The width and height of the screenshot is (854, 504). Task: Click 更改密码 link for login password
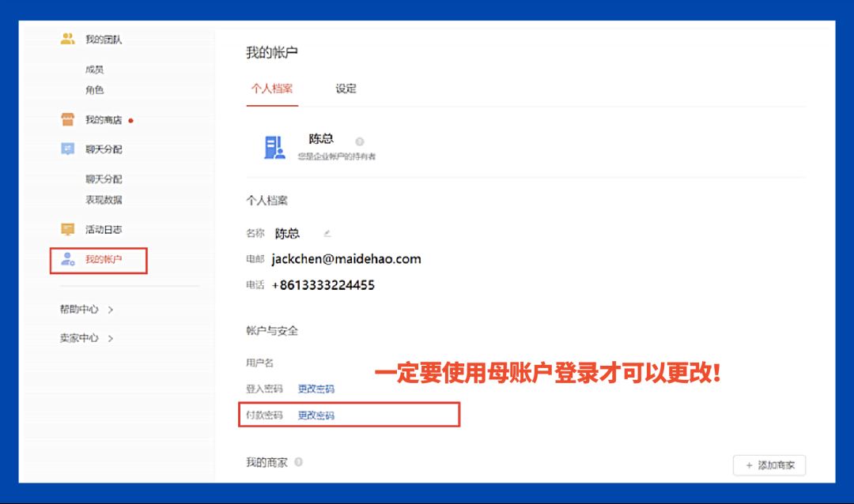tap(316, 389)
